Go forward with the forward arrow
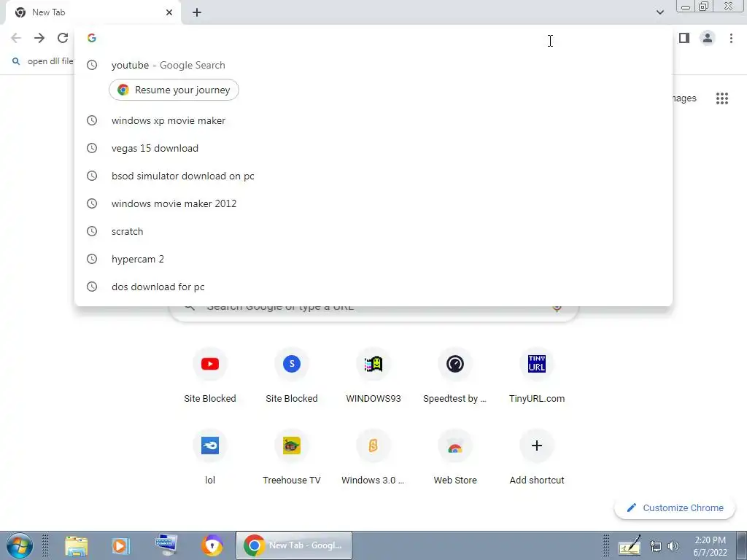 tap(39, 38)
